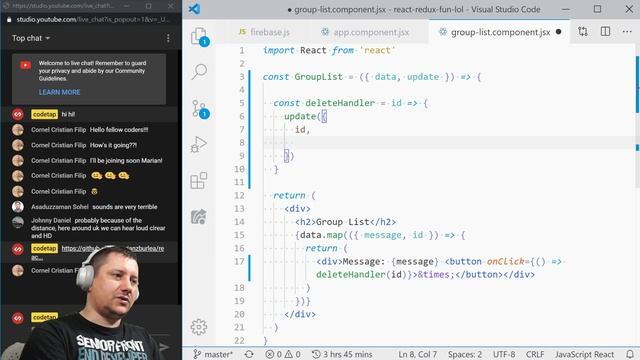Click codetap name badge on 'hi hi!'
The width and height of the screenshot is (640, 360).
point(44,114)
